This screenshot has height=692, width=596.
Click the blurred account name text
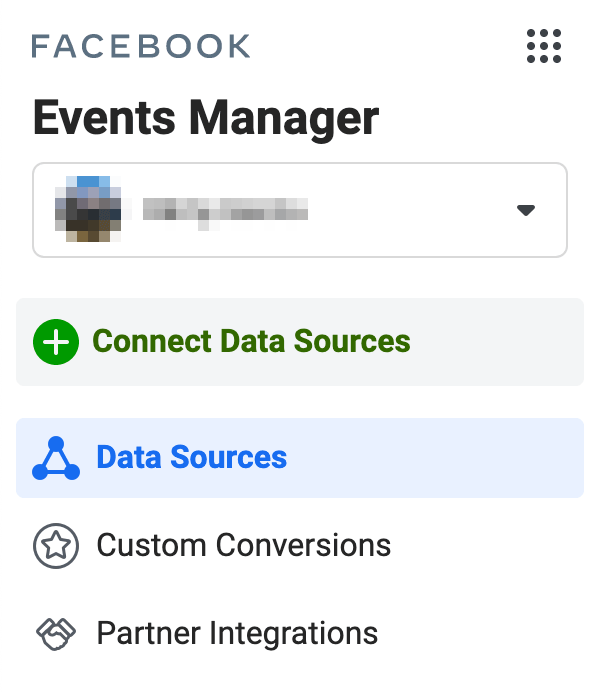pos(225,212)
